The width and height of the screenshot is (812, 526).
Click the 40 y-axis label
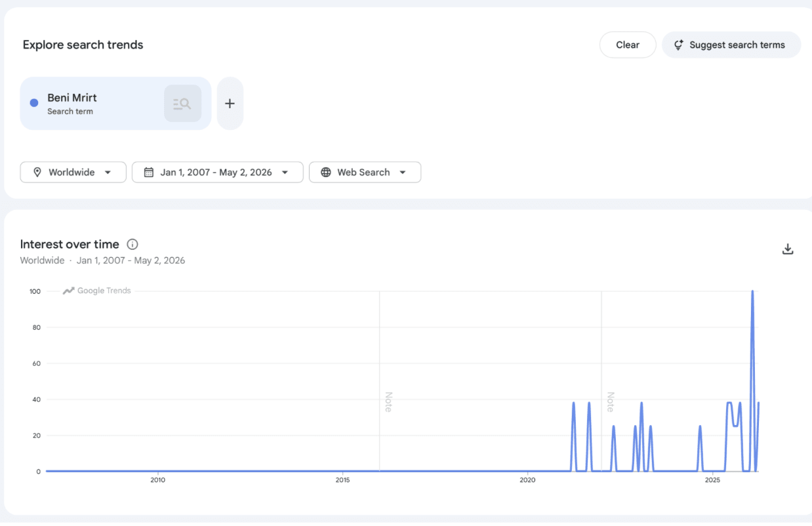pyautogui.click(x=37, y=399)
